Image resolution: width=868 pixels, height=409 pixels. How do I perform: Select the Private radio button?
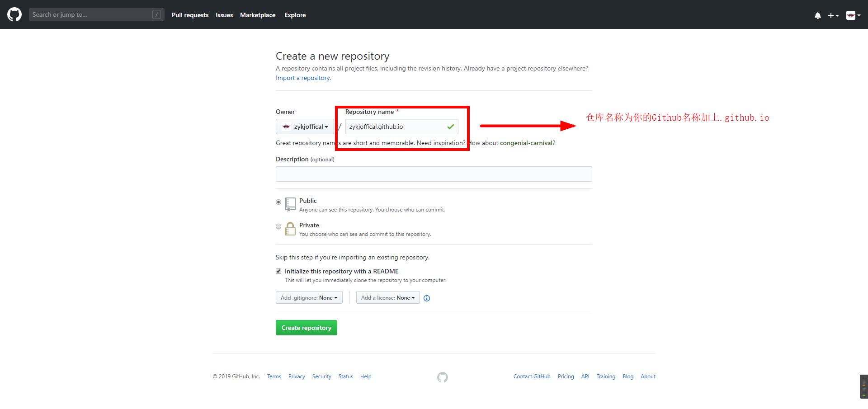click(x=278, y=226)
